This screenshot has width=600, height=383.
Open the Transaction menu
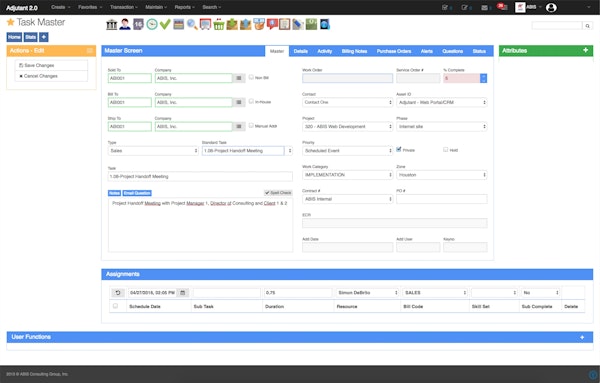pyautogui.click(x=124, y=7)
